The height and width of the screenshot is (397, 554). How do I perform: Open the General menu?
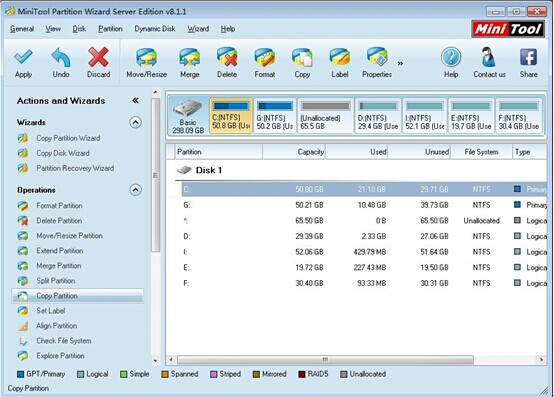(22, 29)
